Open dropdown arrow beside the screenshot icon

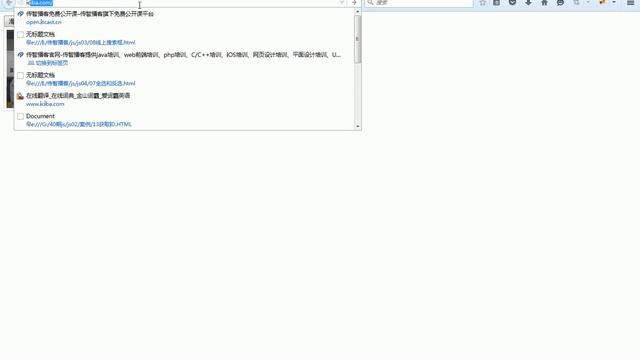click(x=588, y=2)
